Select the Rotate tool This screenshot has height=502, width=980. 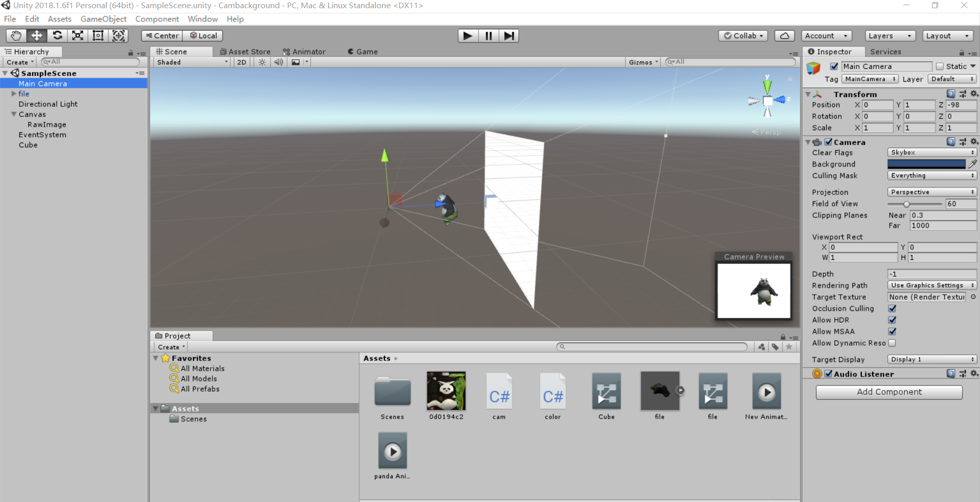point(57,35)
